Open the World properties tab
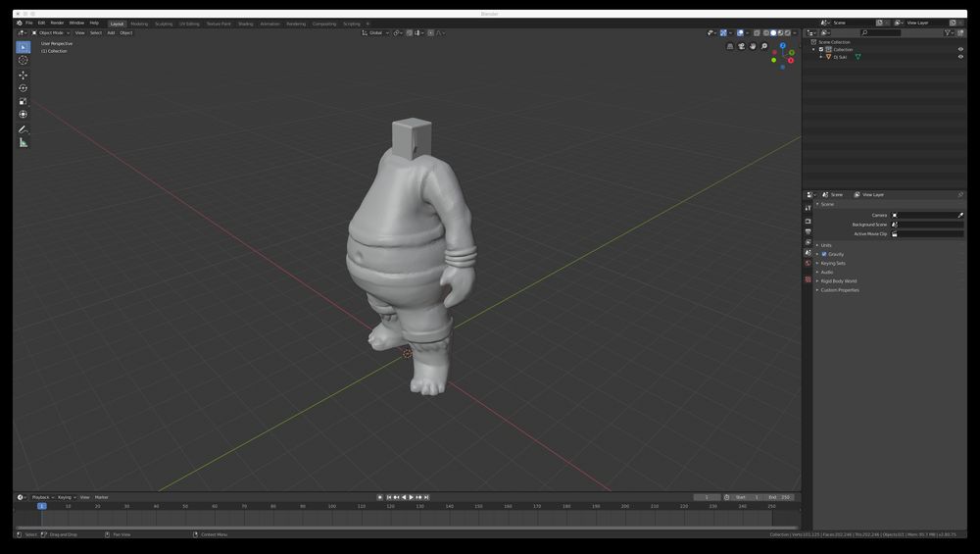 coord(808,263)
